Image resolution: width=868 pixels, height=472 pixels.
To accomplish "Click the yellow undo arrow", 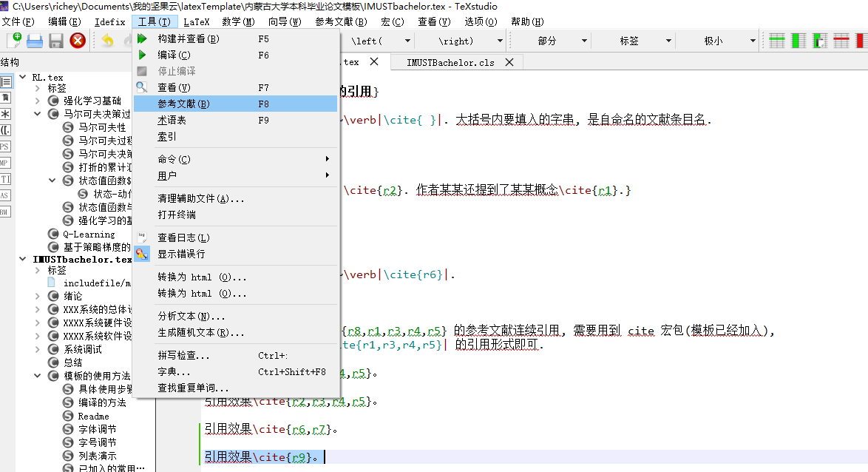I will [x=107, y=41].
